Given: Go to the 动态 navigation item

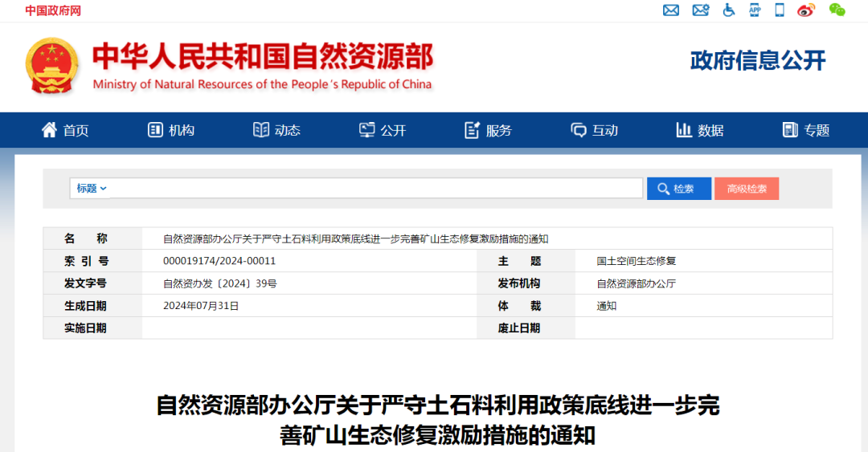Looking at the screenshot, I should (276, 130).
